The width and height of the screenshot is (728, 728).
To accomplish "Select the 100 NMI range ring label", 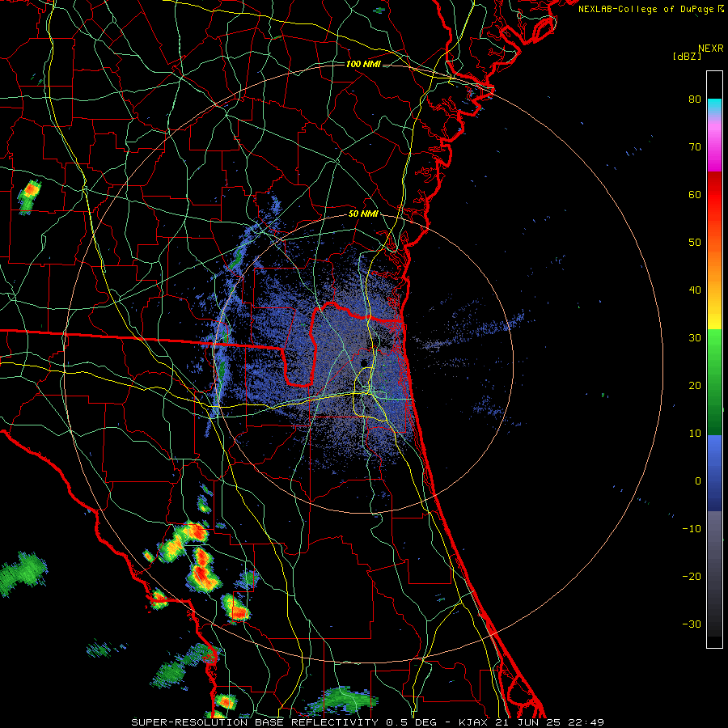I will click(x=363, y=64).
